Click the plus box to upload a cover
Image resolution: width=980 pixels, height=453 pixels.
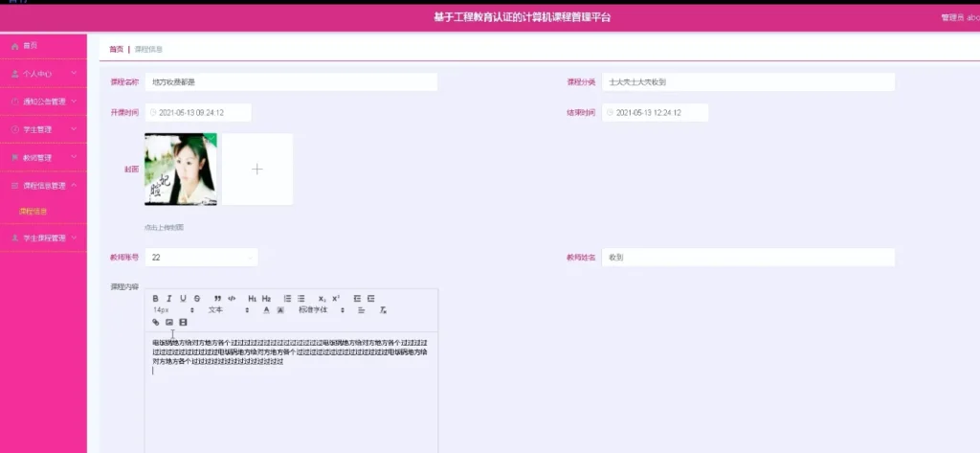tap(256, 170)
